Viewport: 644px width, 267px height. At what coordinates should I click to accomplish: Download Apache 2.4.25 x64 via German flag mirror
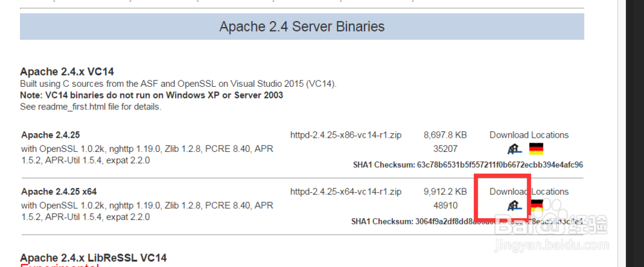(x=537, y=205)
